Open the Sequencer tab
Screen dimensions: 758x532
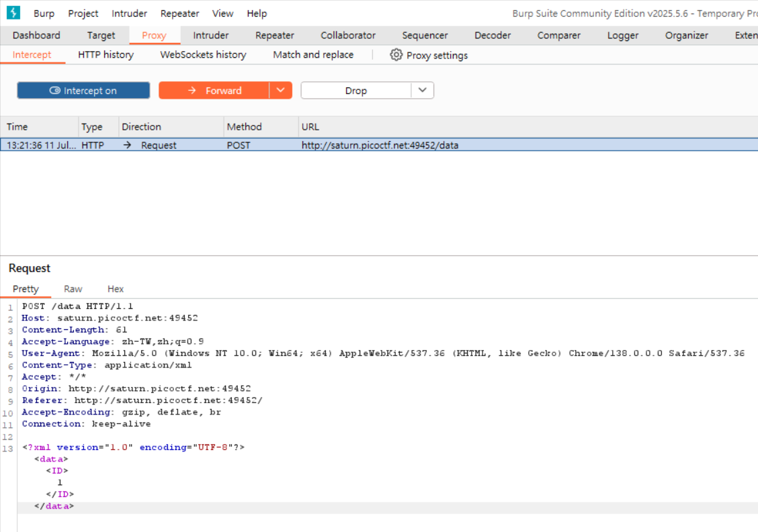click(x=425, y=36)
